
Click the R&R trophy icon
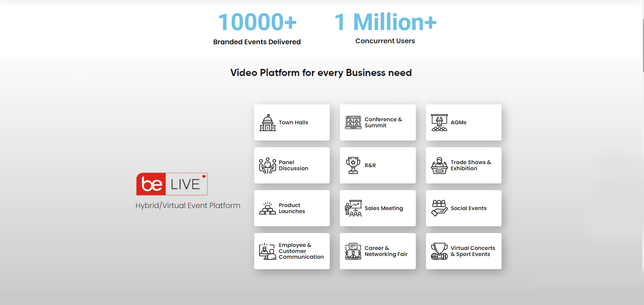click(353, 166)
